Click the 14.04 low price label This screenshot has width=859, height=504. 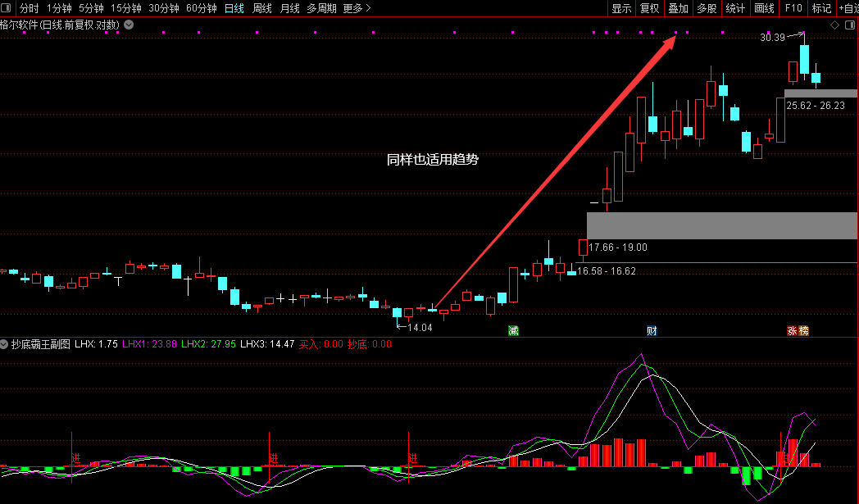(420, 328)
